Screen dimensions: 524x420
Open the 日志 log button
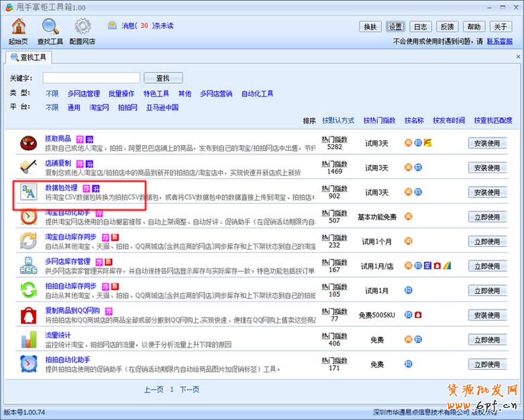click(x=421, y=27)
